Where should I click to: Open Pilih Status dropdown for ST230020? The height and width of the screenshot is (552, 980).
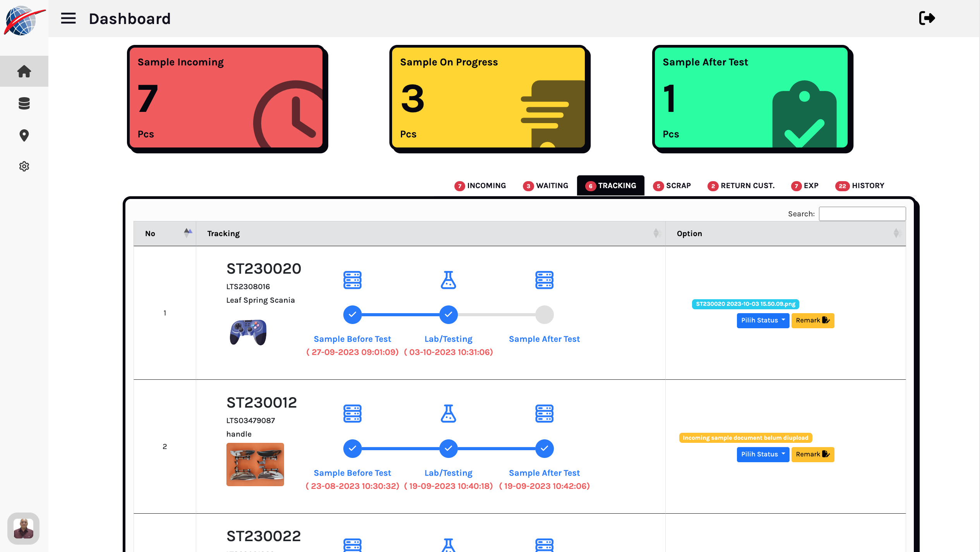762,321
